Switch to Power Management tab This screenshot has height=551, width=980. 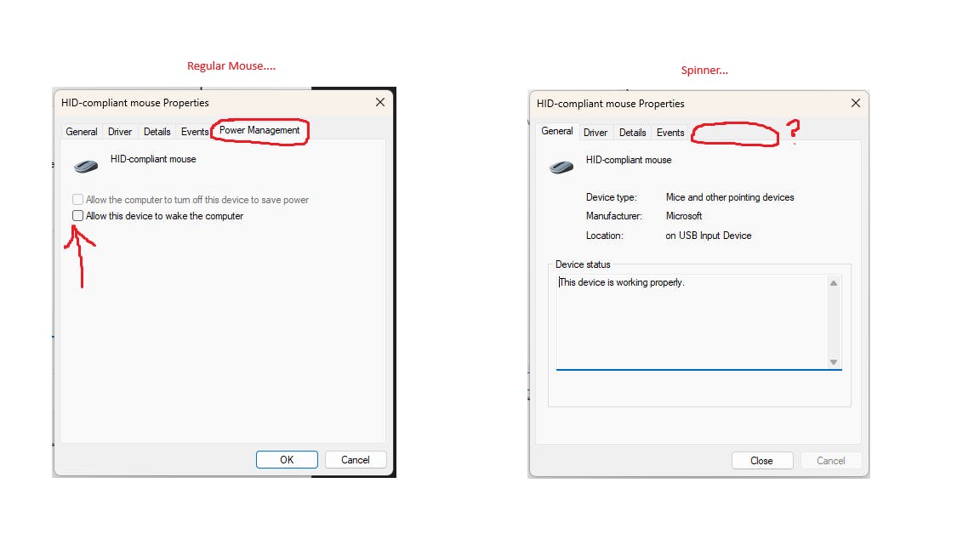click(259, 131)
